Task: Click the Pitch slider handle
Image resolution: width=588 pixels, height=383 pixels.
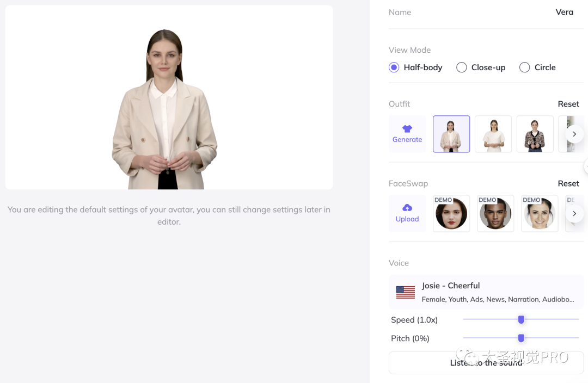Action: 521,338
